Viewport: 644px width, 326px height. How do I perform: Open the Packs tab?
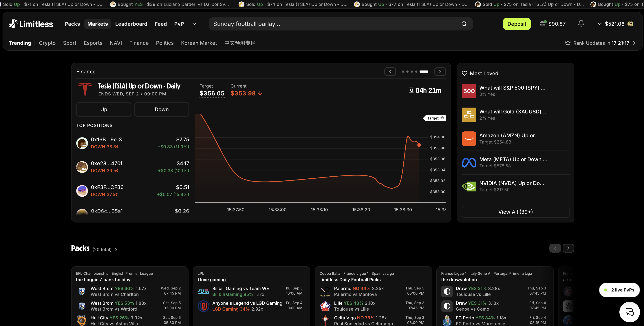(72, 24)
